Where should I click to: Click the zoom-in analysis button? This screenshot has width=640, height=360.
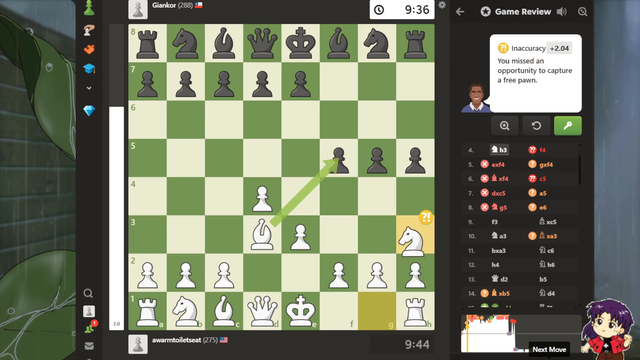(x=504, y=126)
